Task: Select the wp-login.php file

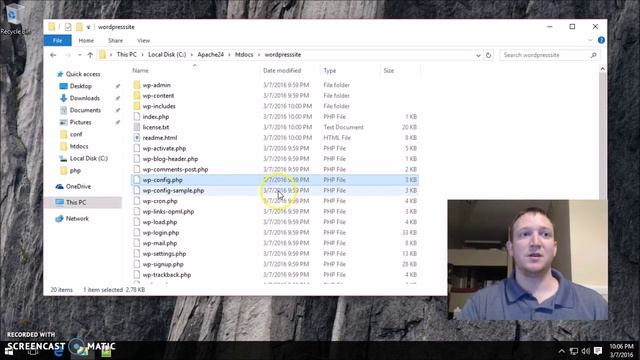Action: click(x=161, y=233)
